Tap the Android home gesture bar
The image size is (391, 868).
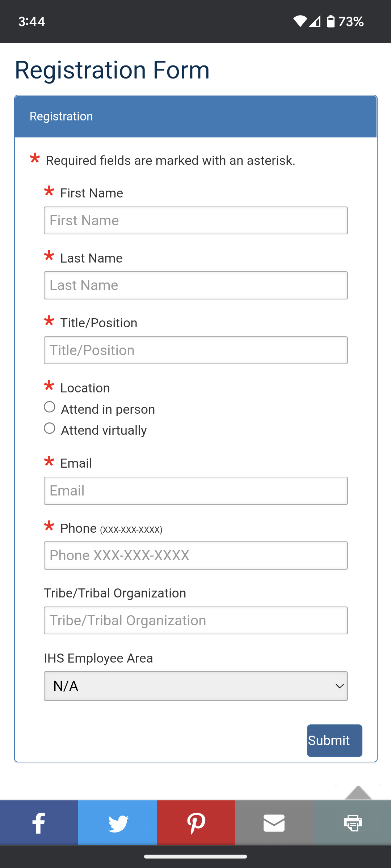click(195, 856)
